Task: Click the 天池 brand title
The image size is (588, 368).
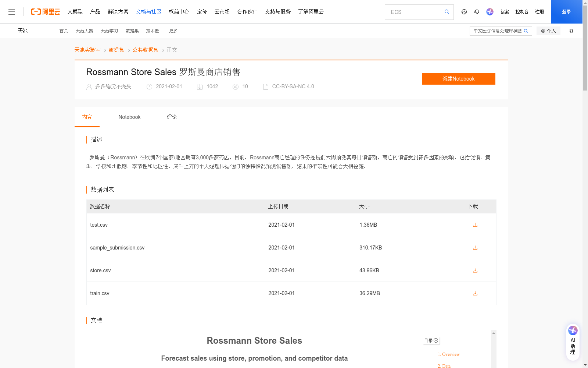Action: [23, 31]
